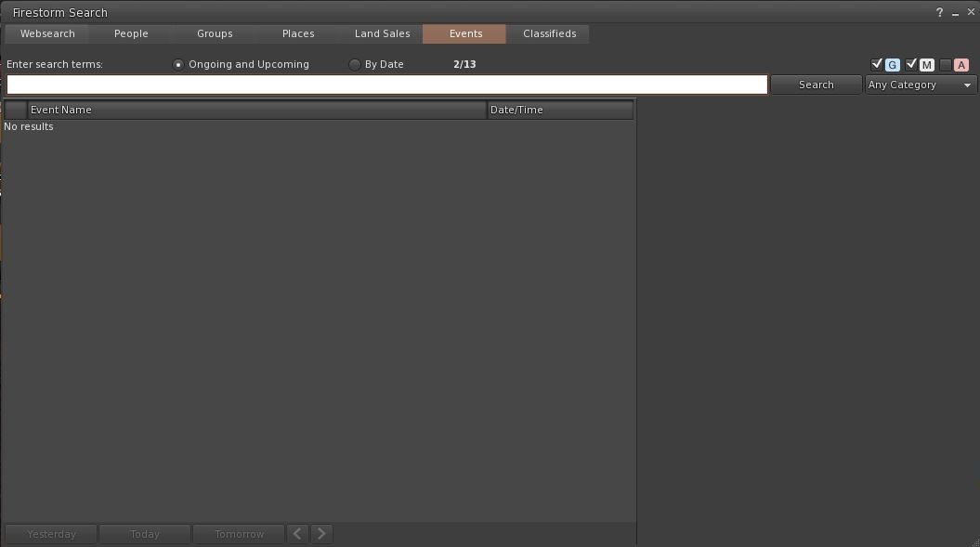Viewport: 980px width, 547px height.
Task: Open the Websearch tab
Action: 47,33
